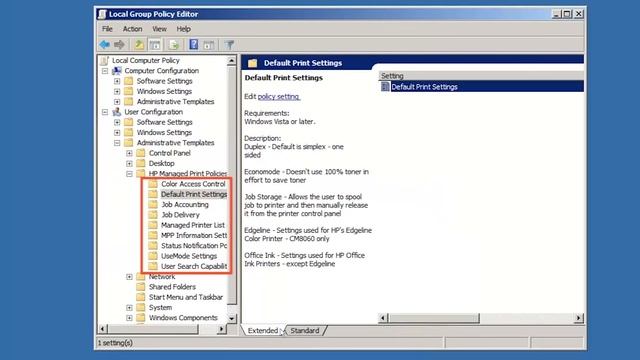Click the settings list horizontal scrollbar thumb
Image resolution: width=640 pixels, height=360 pixels.
(434, 318)
